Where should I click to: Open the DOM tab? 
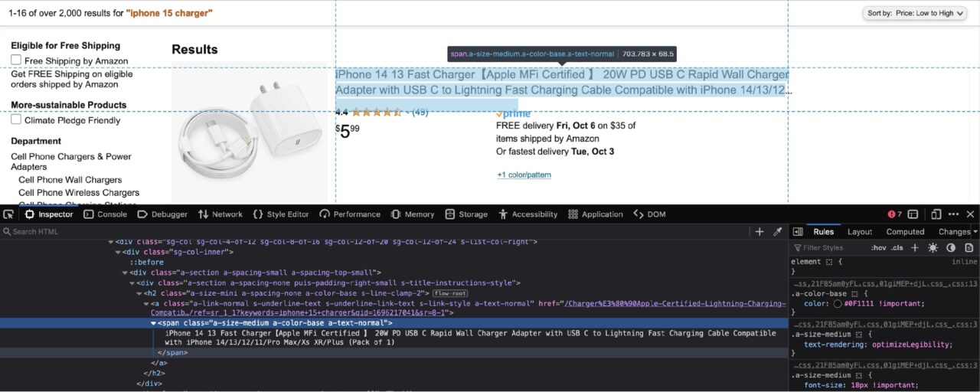(x=649, y=214)
